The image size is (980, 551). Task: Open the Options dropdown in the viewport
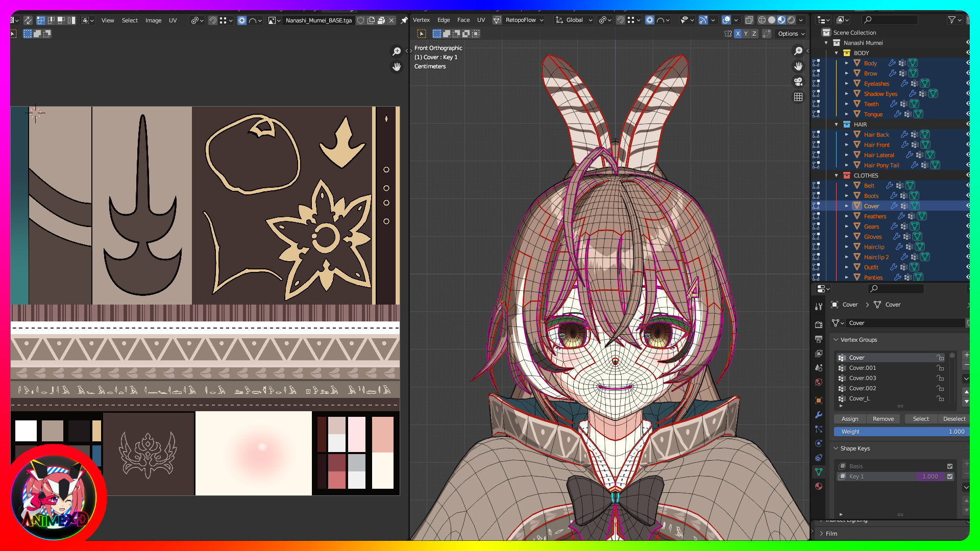pos(791,34)
